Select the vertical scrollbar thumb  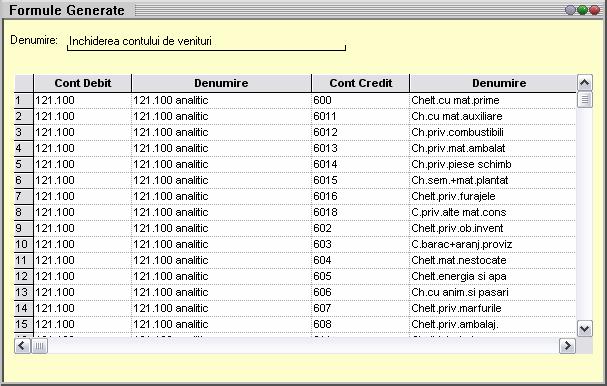point(585,100)
